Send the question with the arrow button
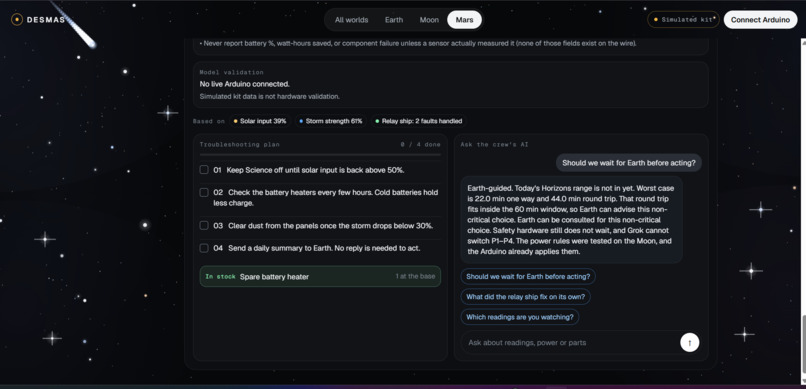This screenshot has height=389, width=806. pyautogui.click(x=689, y=342)
